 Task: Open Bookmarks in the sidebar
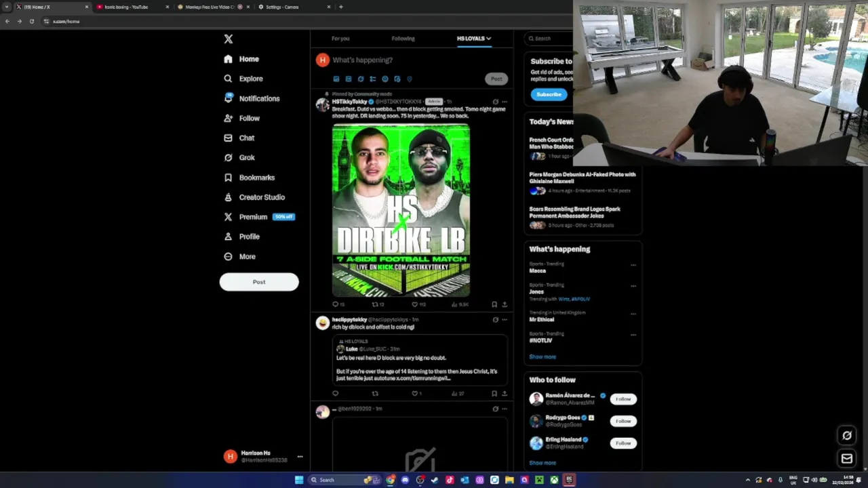250,178
